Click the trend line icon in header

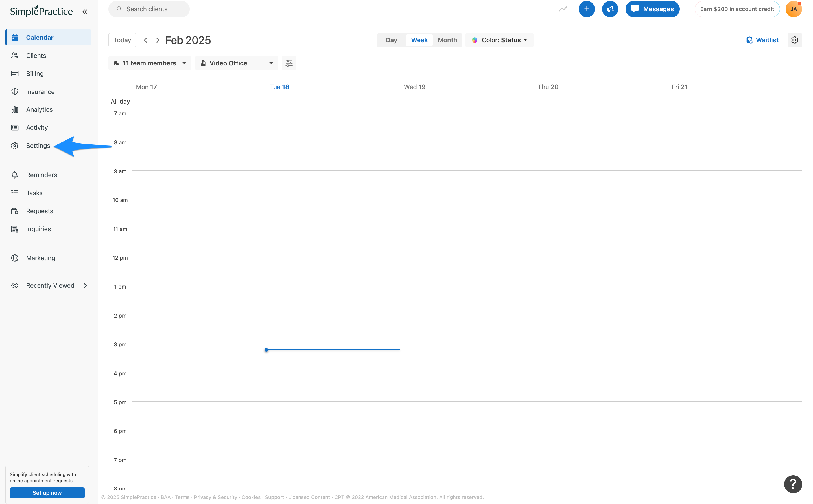coord(563,9)
